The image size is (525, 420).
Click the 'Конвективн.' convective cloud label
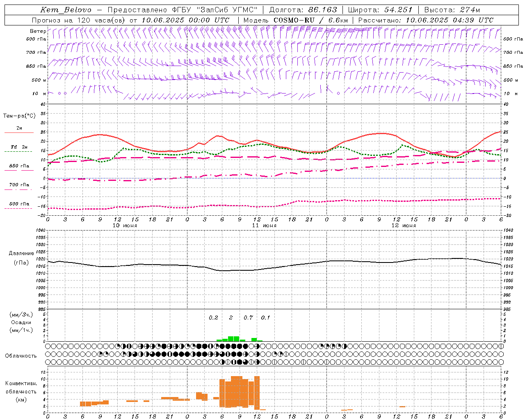21,383
